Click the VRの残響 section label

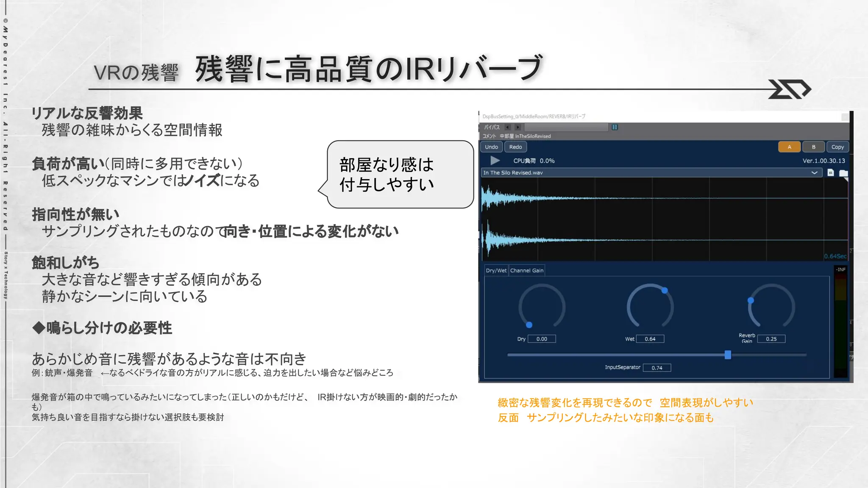click(x=136, y=72)
